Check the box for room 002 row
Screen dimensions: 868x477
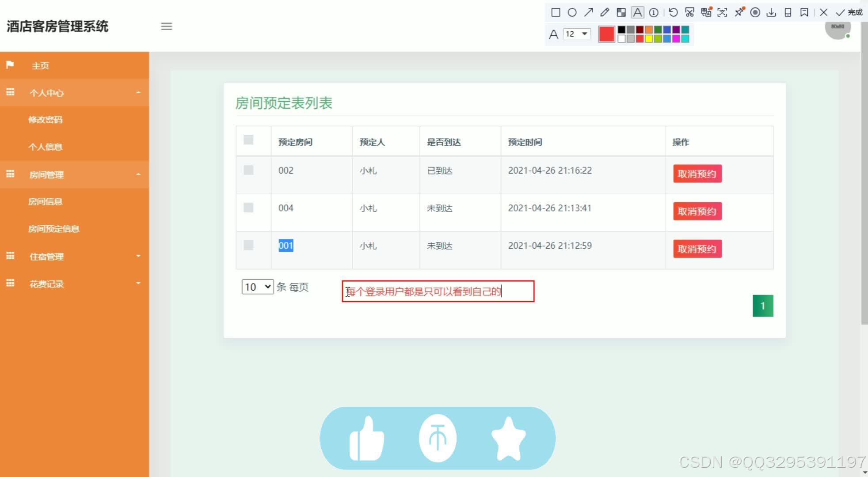(x=248, y=170)
